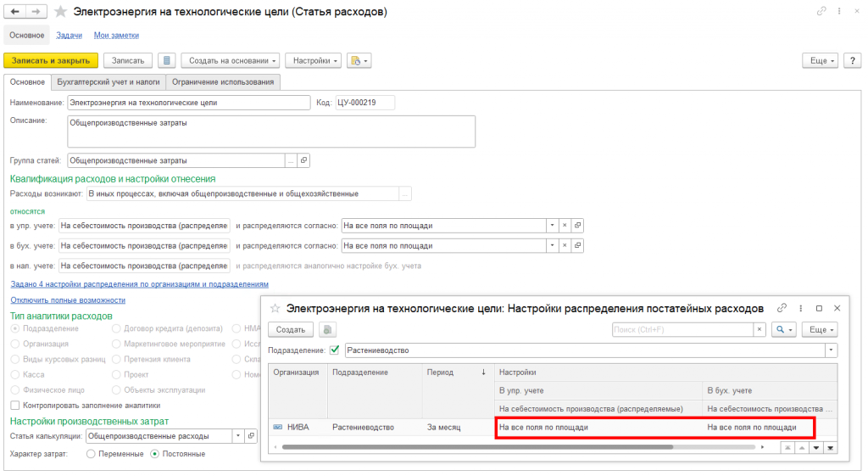This screenshot has width=868, height=476.
Task: Get a link to this object
Action: (x=821, y=11)
